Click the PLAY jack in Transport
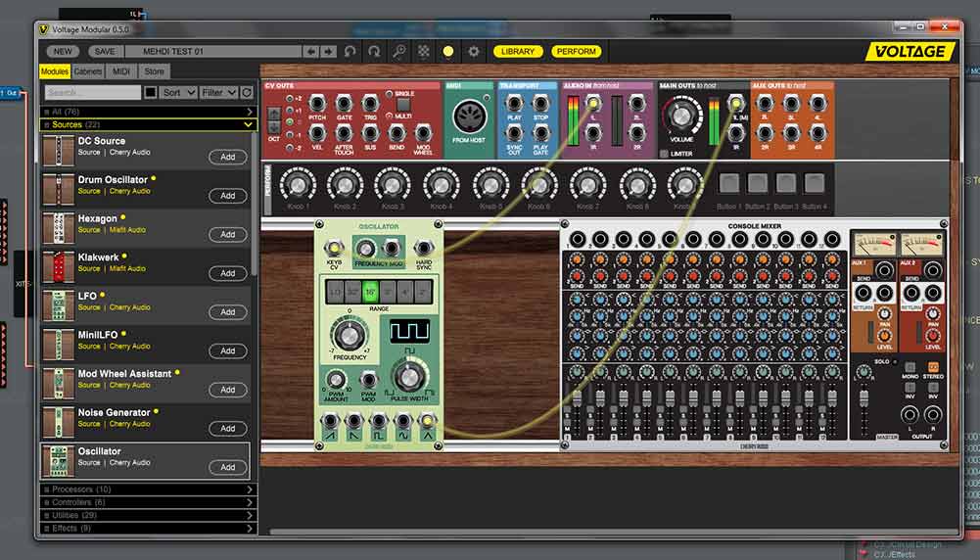This screenshot has width=980, height=560. [514, 103]
